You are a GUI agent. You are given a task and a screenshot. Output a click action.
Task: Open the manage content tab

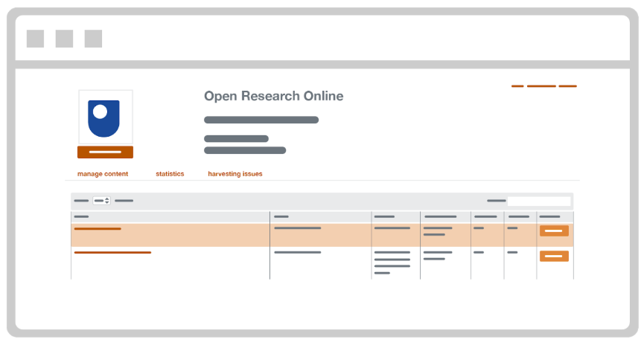click(x=103, y=174)
